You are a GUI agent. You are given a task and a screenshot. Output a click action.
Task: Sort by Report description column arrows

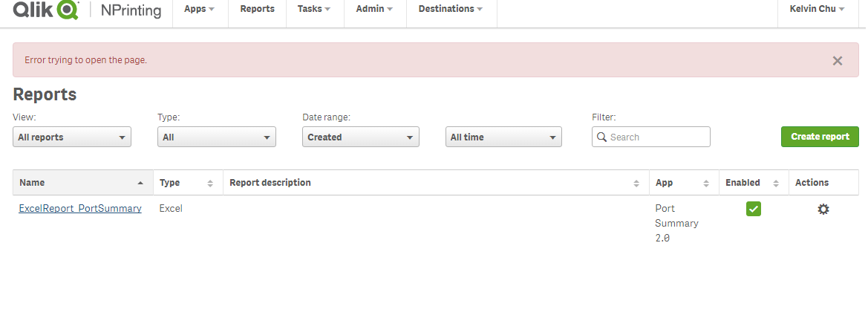click(636, 183)
